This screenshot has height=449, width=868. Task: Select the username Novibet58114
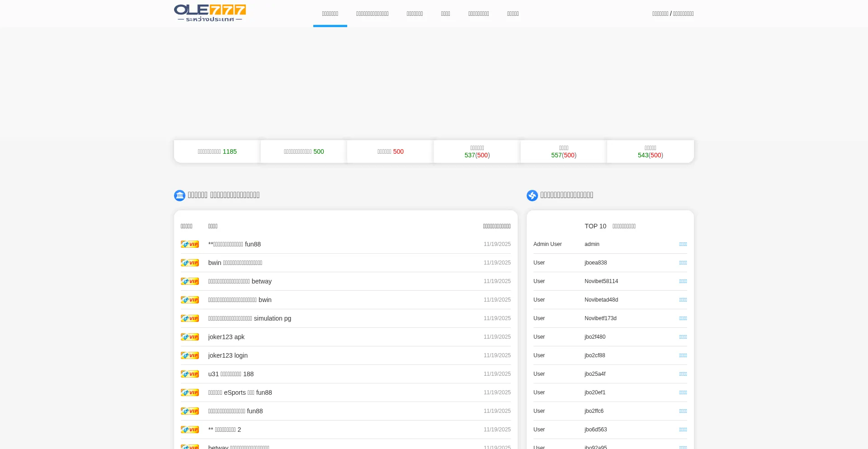[601, 281]
